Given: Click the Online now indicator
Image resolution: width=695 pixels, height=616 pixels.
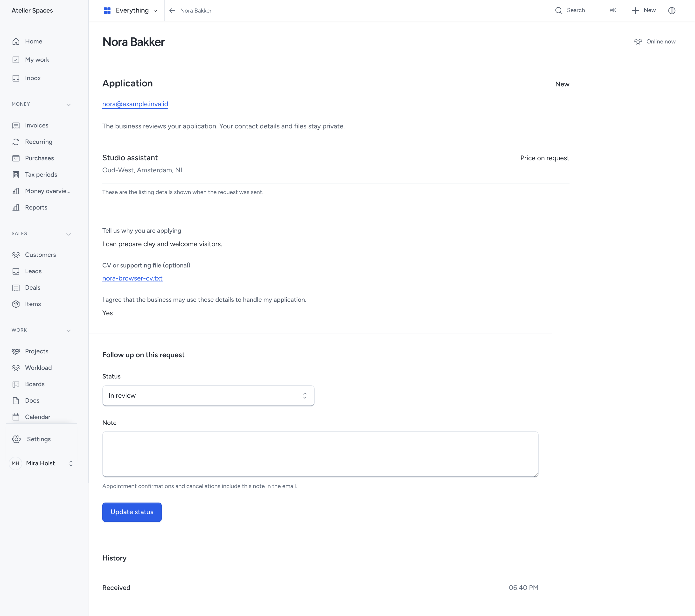Looking at the screenshot, I should click(654, 42).
